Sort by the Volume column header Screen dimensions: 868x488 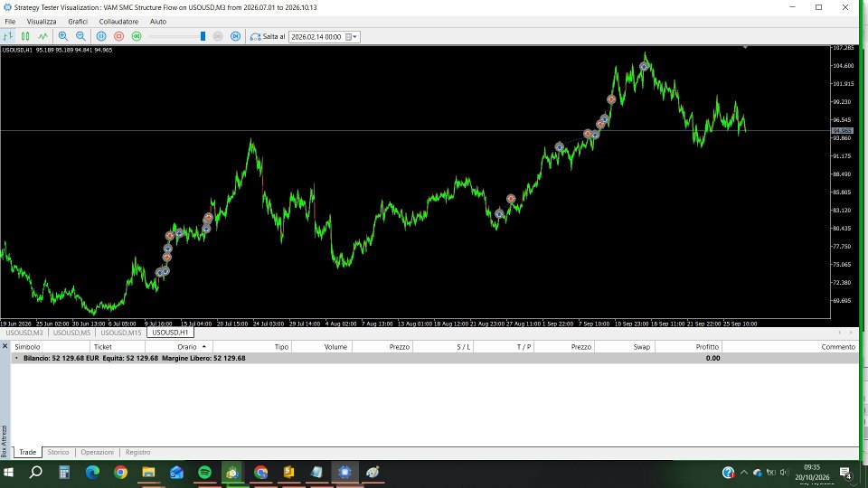pyautogui.click(x=322, y=347)
